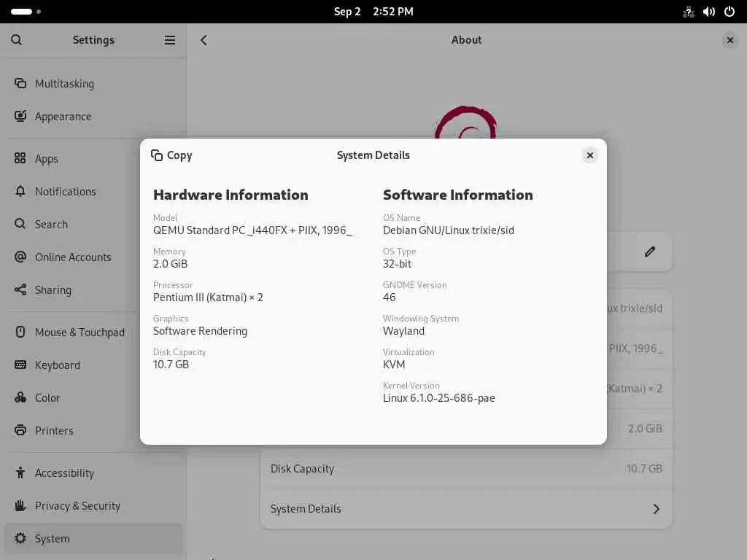Click the Software Information heading
The height and width of the screenshot is (560, 747).
click(x=458, y=195)
